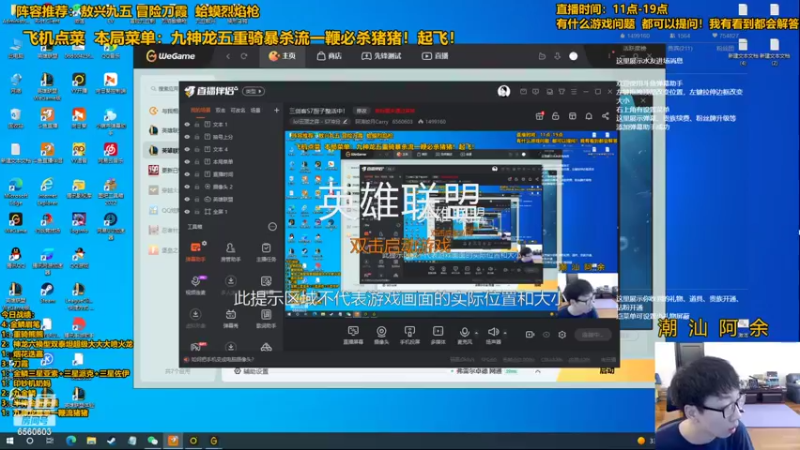Click 辅助设置 in WeGame bottom bar

[251, 371]
